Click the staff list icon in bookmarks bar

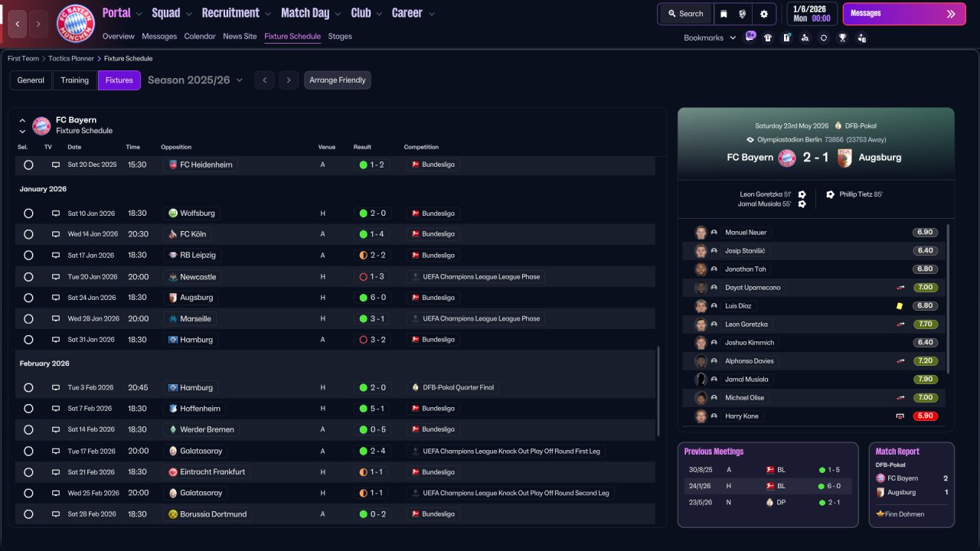tap(862, 37)
